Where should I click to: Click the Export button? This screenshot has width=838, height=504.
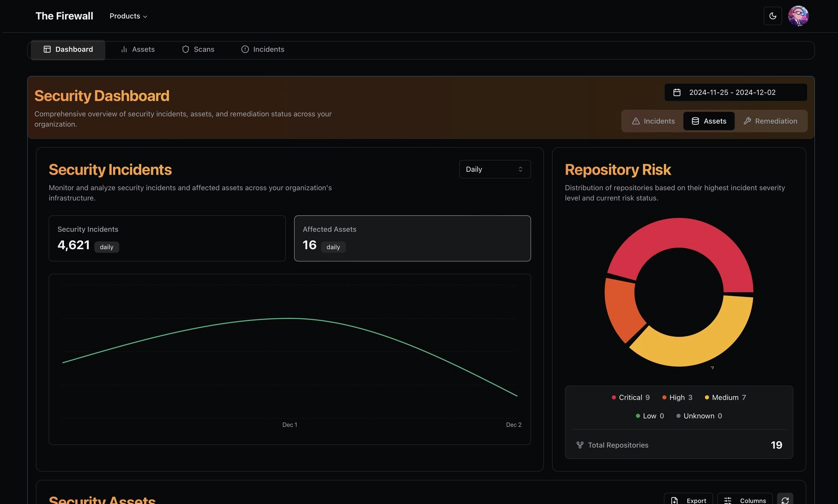click(688, 500)
